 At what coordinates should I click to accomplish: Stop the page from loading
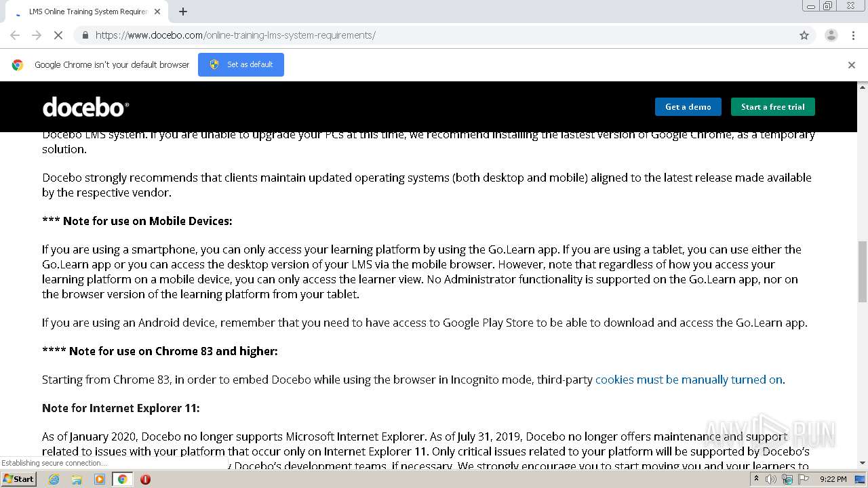point(58,35)
